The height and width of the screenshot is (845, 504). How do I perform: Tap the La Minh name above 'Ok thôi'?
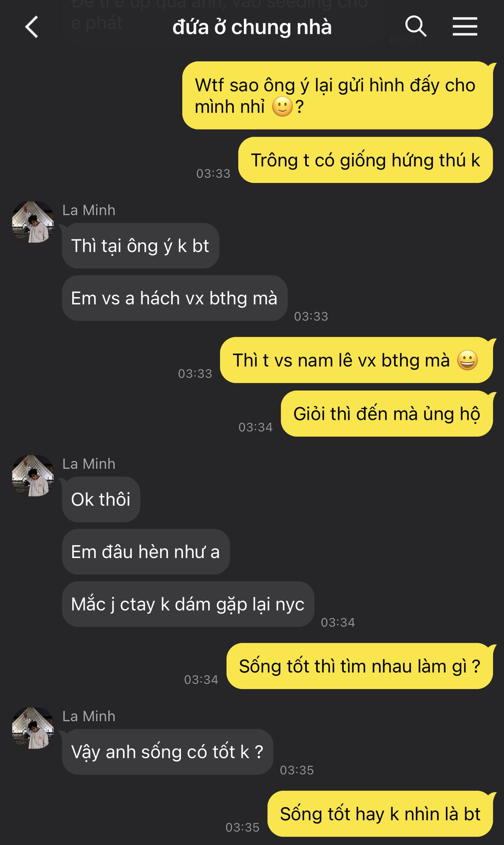(89, 463)
